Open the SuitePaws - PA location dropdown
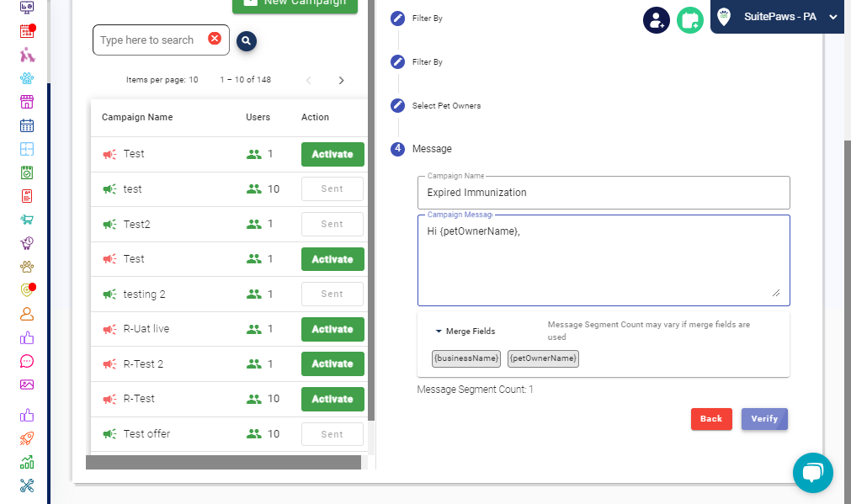The height and width of the screenshot is (504, 851). click(x=777, y=17)
